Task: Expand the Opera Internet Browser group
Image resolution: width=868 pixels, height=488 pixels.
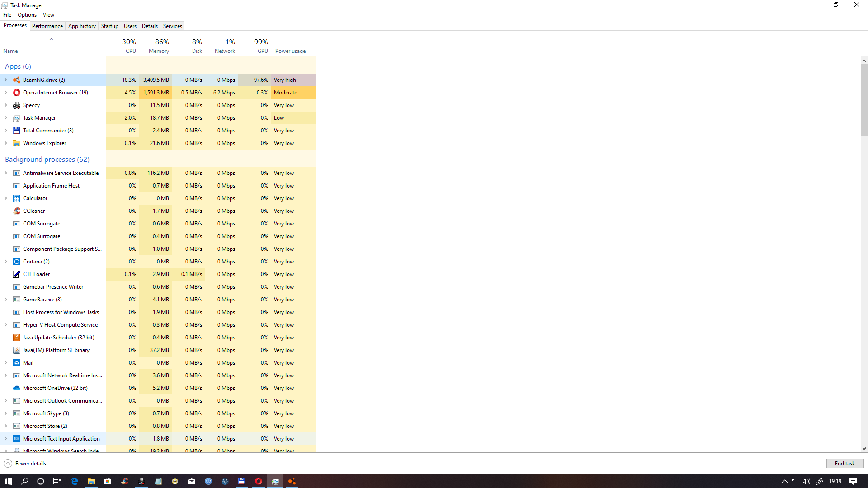Action: pyautogui.click(x=6, y=93)
